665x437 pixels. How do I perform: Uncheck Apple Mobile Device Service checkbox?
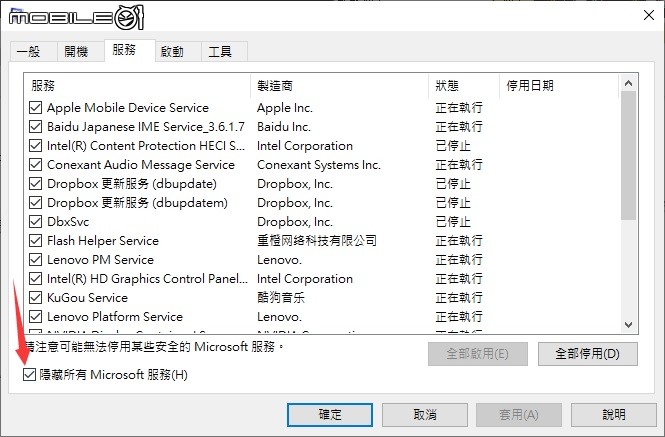click(36, 108)
